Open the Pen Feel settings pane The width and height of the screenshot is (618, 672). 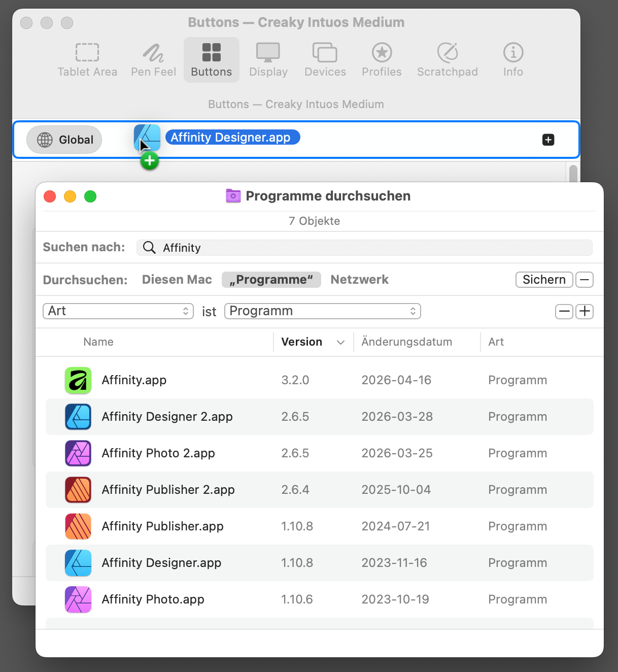pos(153,60)
